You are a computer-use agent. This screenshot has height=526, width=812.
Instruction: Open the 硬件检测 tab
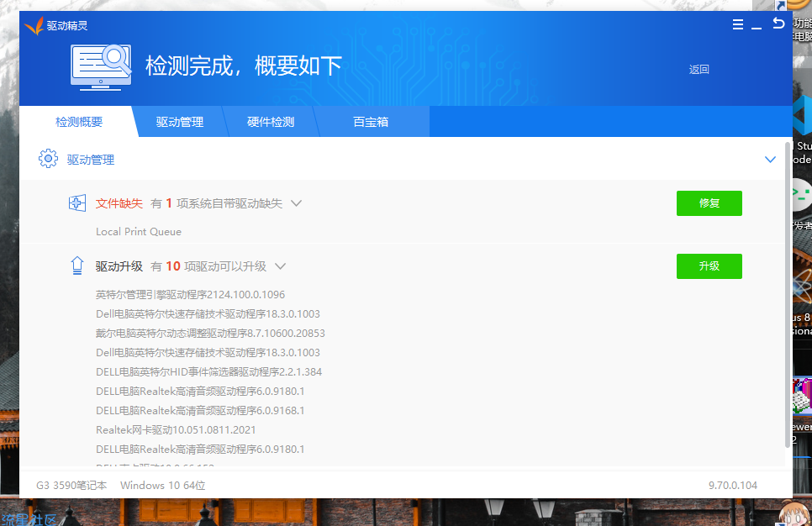tap(271, 122)
